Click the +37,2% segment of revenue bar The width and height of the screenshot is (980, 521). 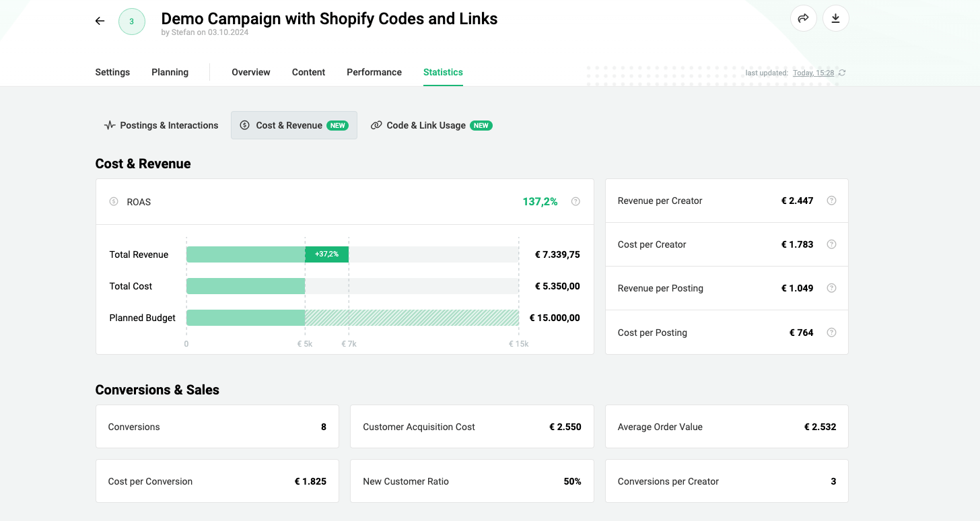pyautogui.click(x=326, y=254)
